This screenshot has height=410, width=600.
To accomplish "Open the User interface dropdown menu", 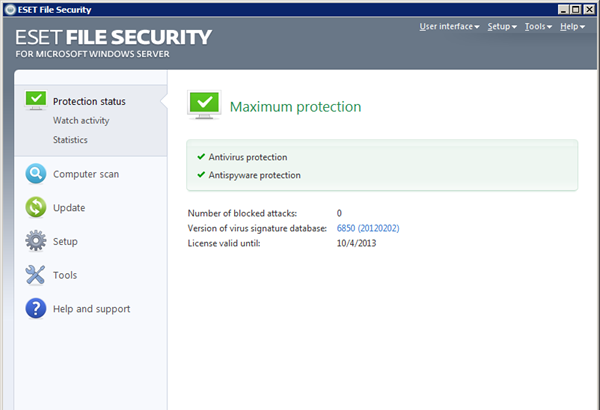I will coord(449,26).
